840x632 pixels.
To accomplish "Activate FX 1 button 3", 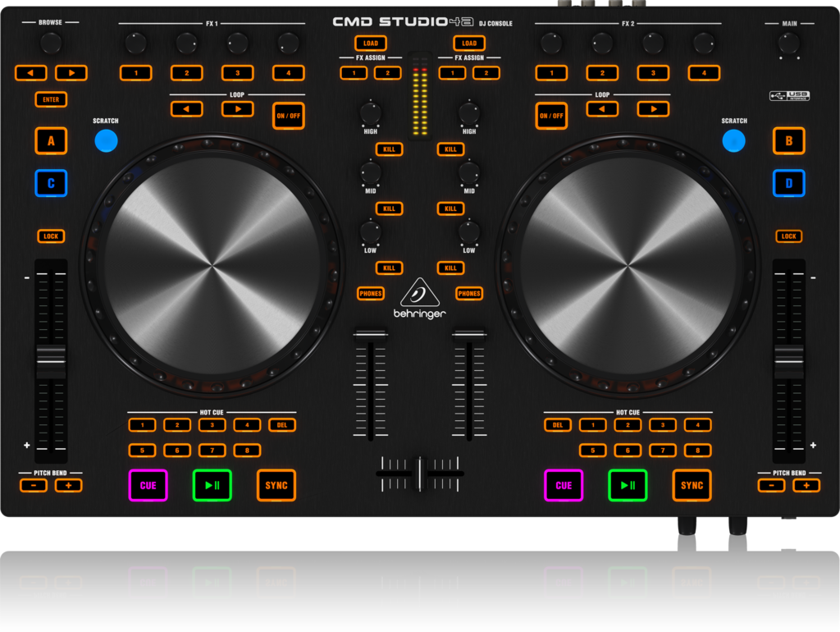I will (x=238, y=73).
